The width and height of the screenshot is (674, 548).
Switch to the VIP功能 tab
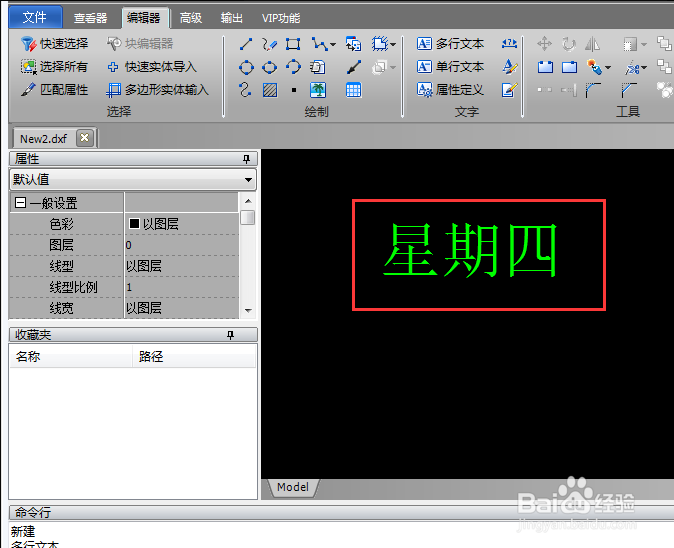pyautogui.click(x=281, y=18)
